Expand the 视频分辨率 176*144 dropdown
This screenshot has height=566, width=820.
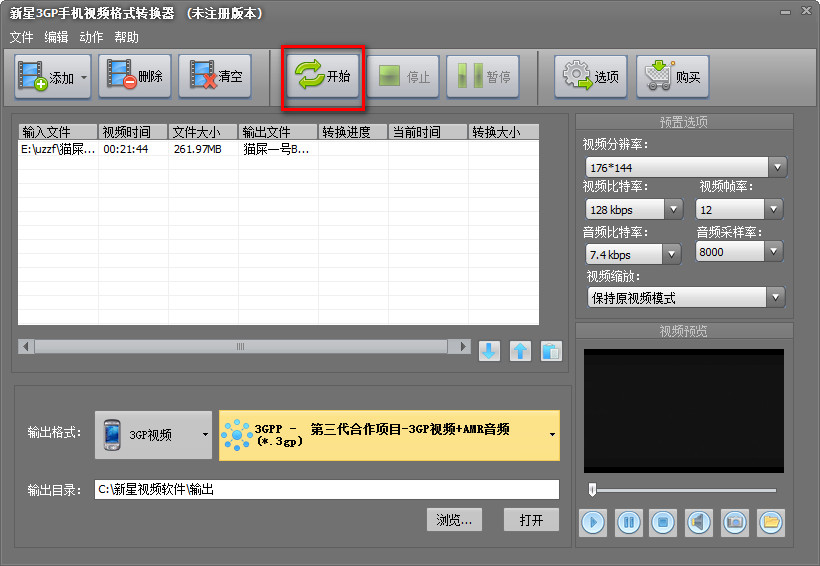777,167
